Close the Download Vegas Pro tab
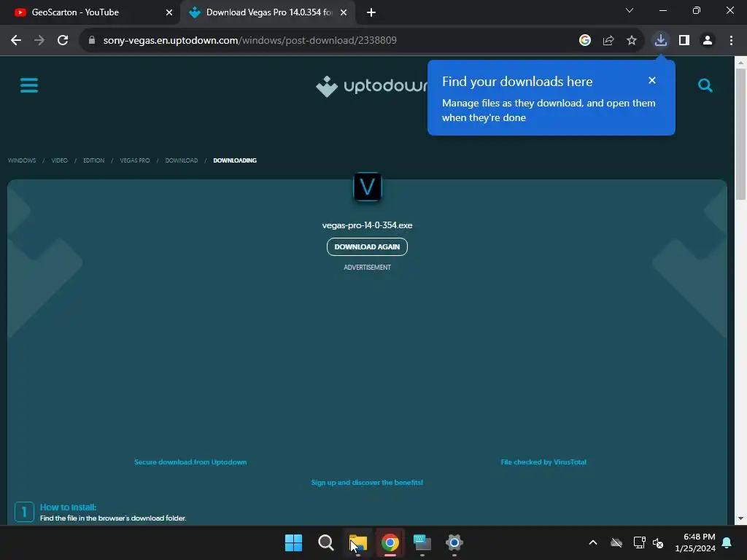 coord(344,12)
